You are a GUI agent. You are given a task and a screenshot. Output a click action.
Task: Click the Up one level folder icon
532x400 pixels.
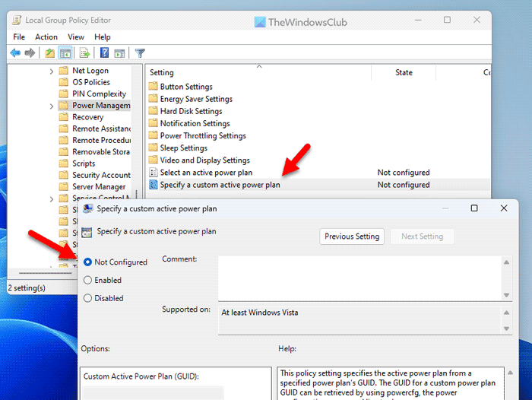pyautogui.click(x=50, y=53)
